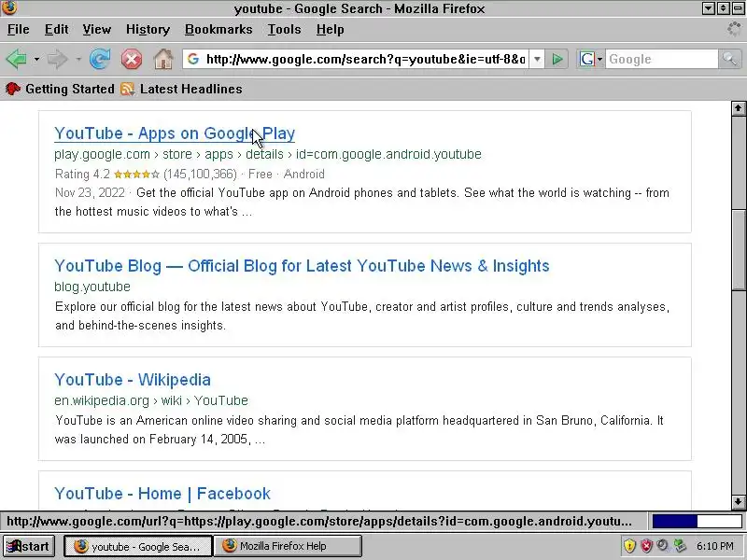Click the grey round tray icon
This screenshot has width=747, height=560.
point(663,545)
